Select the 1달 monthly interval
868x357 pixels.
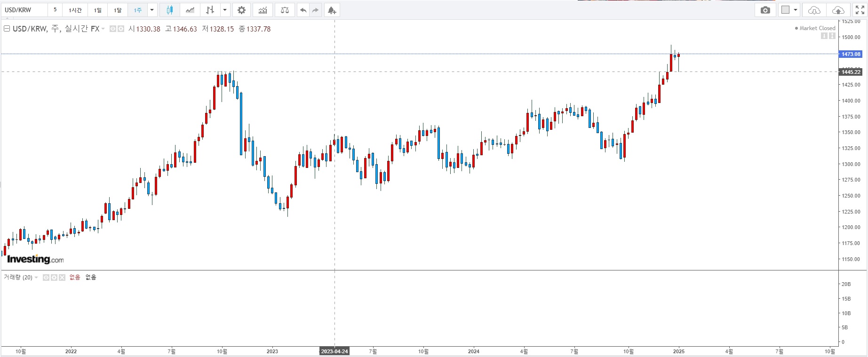[118, 10]
